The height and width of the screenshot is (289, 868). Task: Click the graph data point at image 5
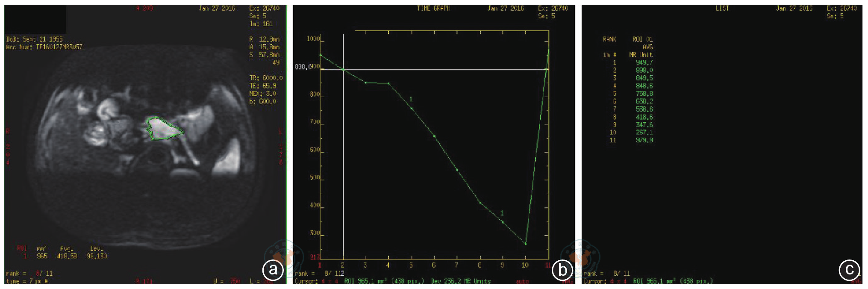411,108
